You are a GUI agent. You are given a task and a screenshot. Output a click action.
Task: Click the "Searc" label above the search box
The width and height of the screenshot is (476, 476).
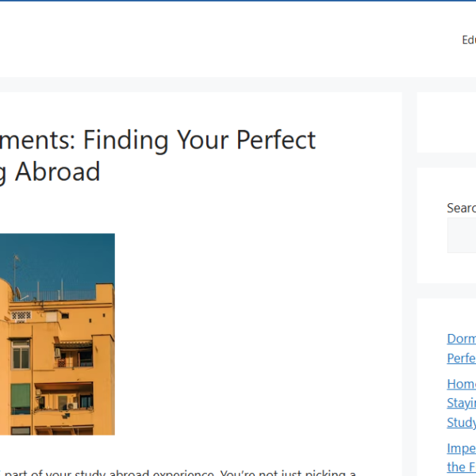(x=462, y=208)
